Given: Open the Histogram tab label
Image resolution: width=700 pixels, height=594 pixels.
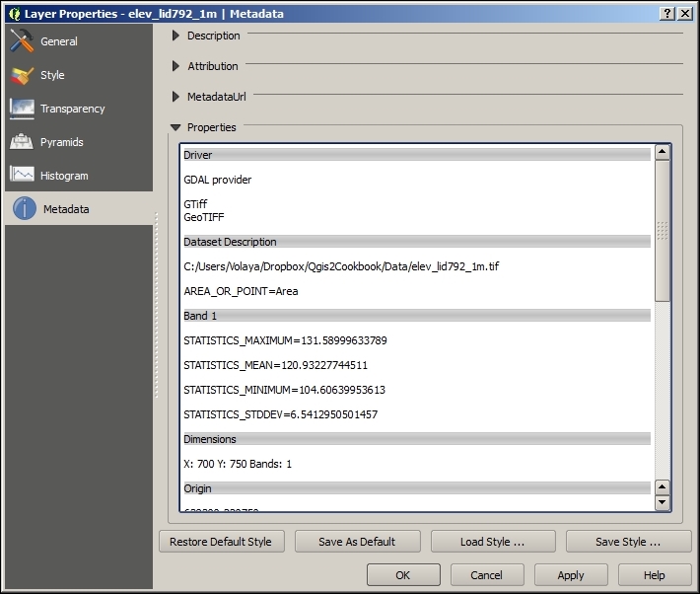Looking at the screenshot, I should (64, 176).
